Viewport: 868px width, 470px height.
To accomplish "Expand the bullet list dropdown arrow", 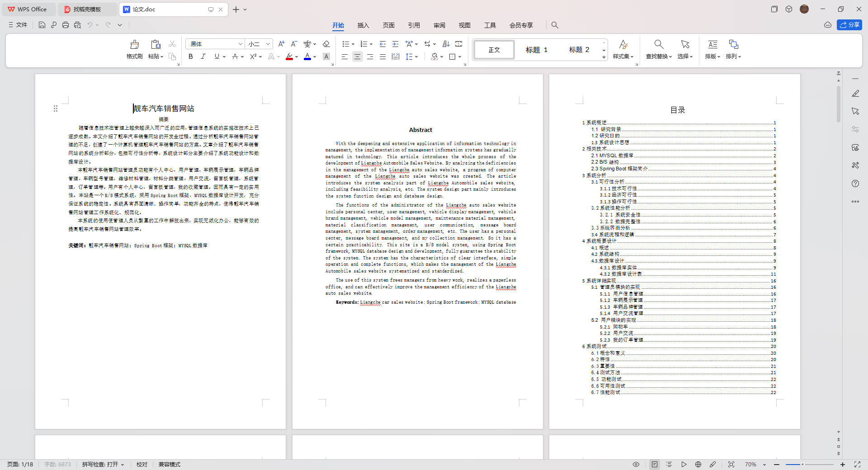I will tap(353, 44).
